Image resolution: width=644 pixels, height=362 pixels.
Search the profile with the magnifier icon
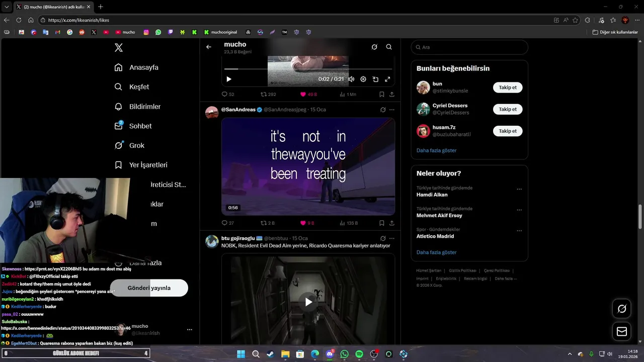pyautogui.click(x=389, y=47)
